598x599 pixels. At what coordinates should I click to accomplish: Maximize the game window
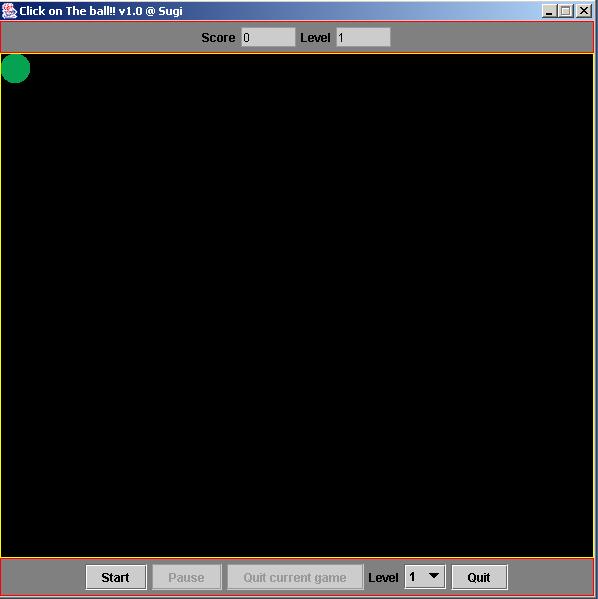tap(566, 11)
